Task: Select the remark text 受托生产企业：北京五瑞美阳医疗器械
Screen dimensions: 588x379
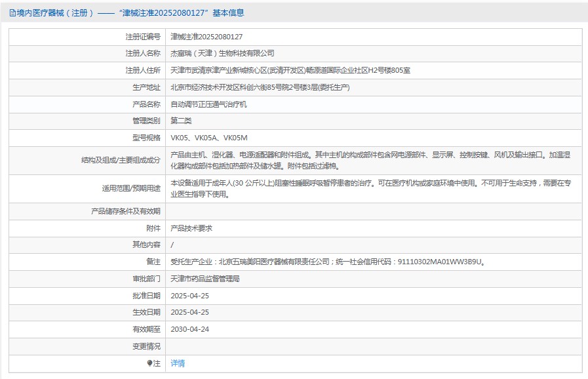Action: point(328,262)
